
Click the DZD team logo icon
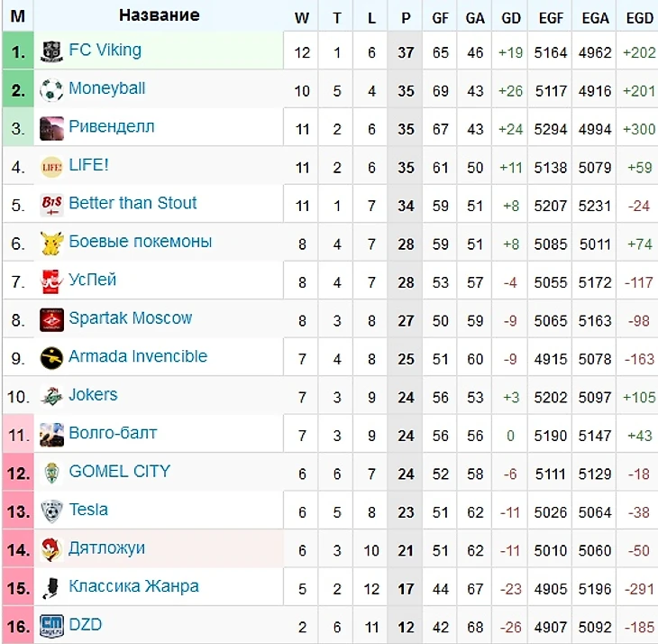click(51, 626)
